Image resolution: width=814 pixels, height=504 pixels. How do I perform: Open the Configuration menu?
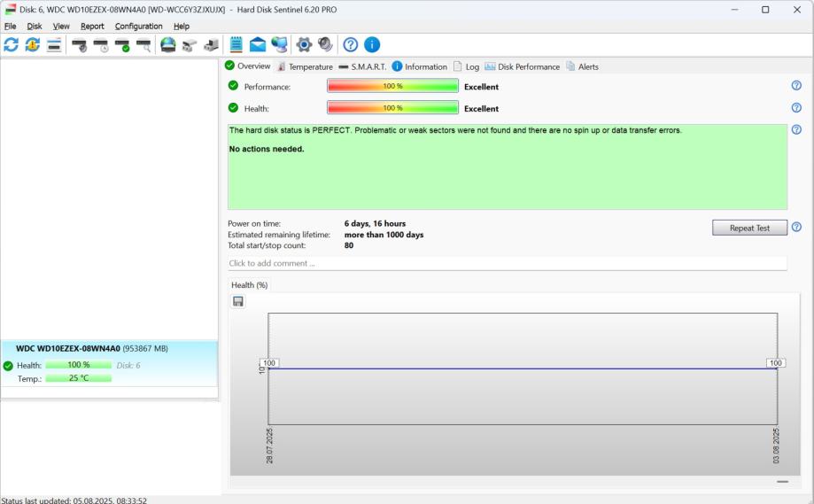(138, 27)
